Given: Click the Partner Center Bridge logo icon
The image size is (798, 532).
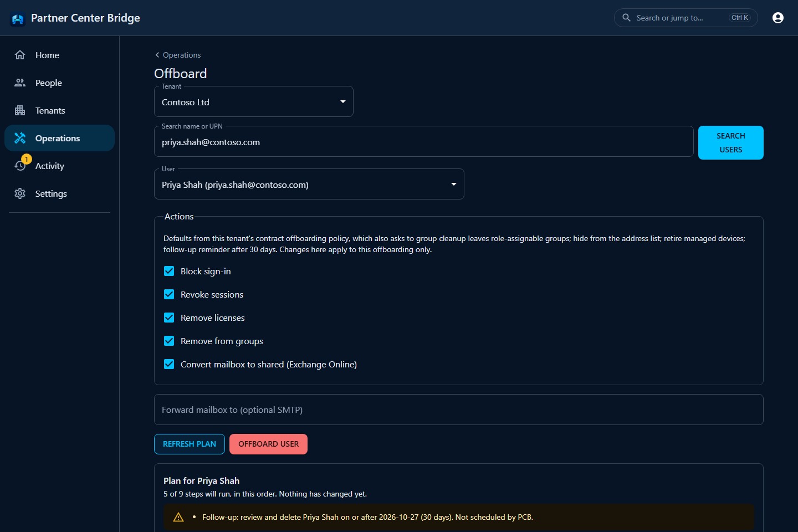Looking at the screenshot, I should (18, 19).
